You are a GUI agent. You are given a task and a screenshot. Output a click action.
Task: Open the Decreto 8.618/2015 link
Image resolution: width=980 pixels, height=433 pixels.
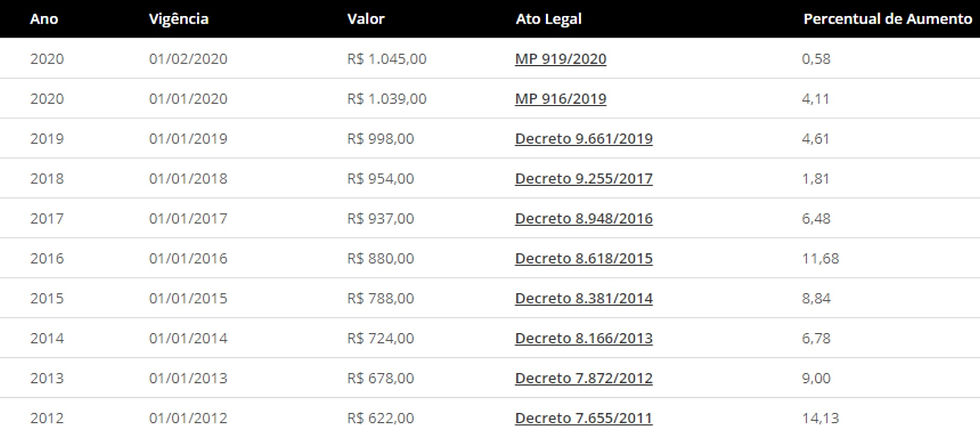(583, 259)
